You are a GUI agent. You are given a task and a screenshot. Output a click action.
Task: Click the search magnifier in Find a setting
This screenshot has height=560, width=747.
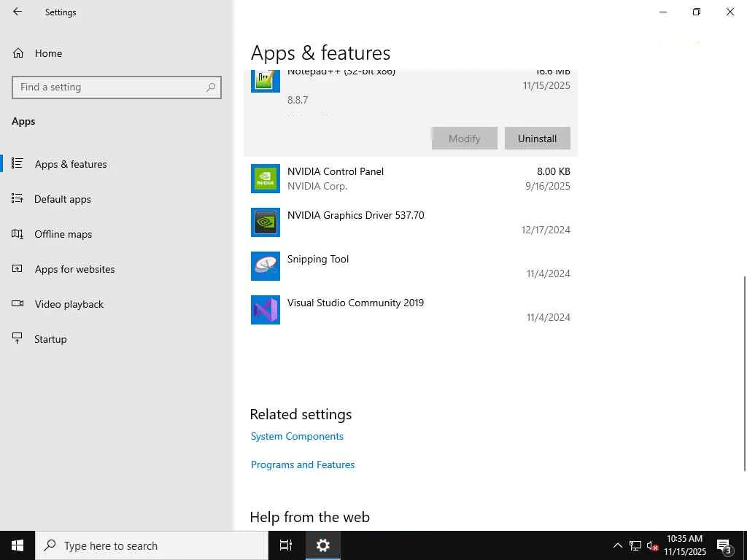pos(211,87)
